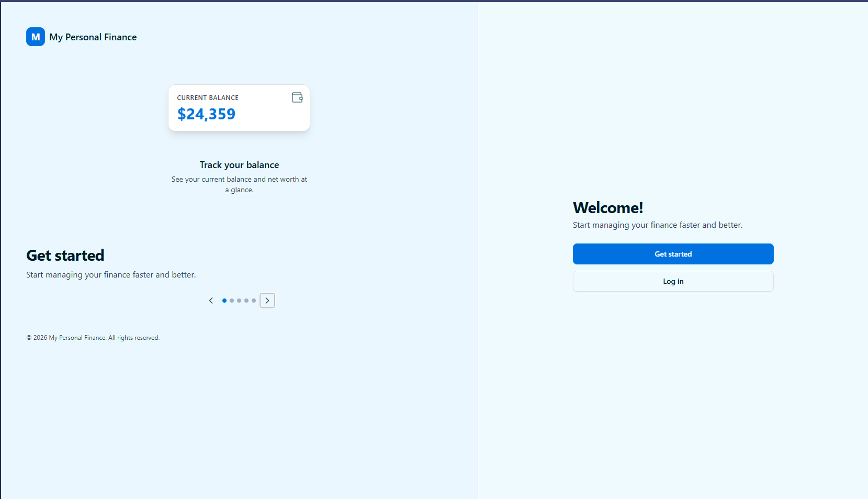Select the fourth carousel dot
Viewport: 868px width, 499px height.
246,301
